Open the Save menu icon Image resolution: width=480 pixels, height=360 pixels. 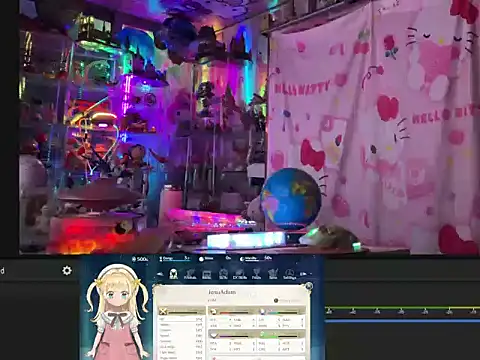tap(273, 274)
